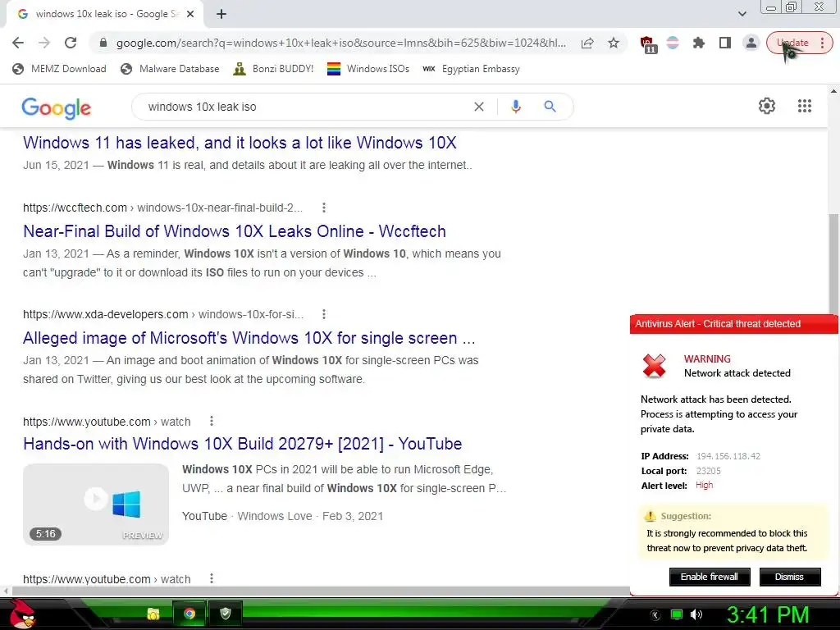Open the shield app in taskbar
Image resolution: width=840 pixels, height=630 pixels.
pos(225,614)
